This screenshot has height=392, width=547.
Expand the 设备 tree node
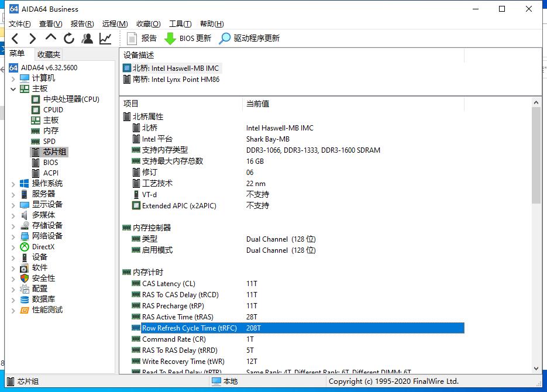(x=13, y=258)
